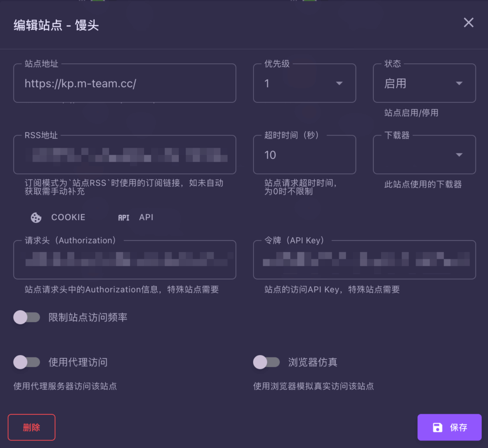Focus the 令牌 API Key field
The image size is (488, 448).
[364, 260]
